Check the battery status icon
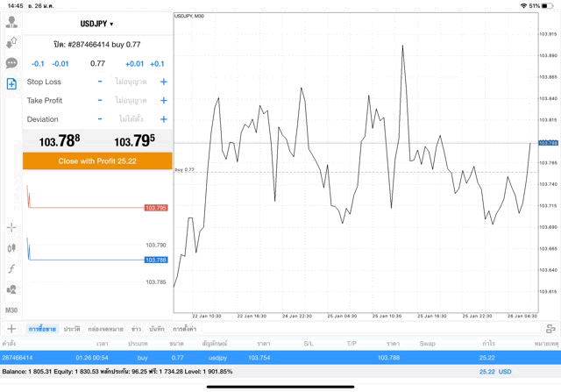 [547, 6]
